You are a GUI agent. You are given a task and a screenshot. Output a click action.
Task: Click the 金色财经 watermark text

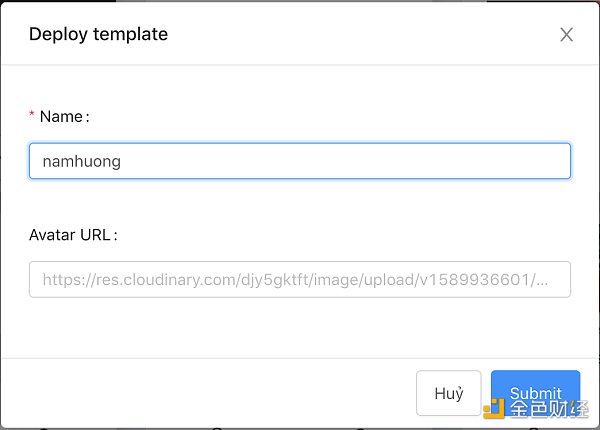(547, 408)
